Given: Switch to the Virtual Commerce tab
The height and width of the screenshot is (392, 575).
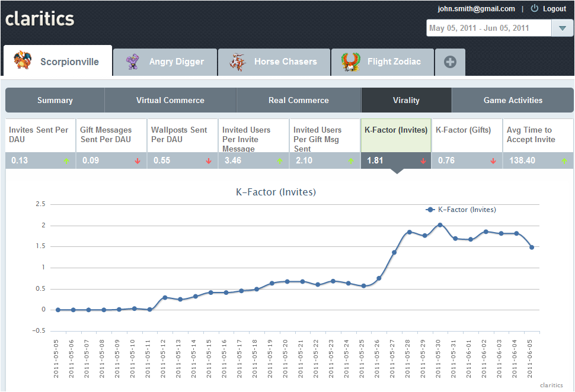Looking at the screenshot, I should tap(170, 100).
